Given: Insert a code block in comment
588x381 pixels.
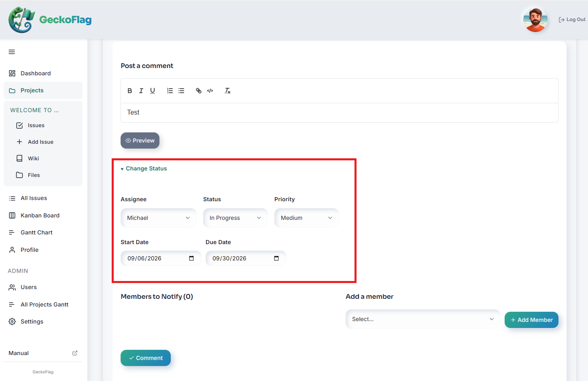Looking at the screenshot, I should pos(210,91).
